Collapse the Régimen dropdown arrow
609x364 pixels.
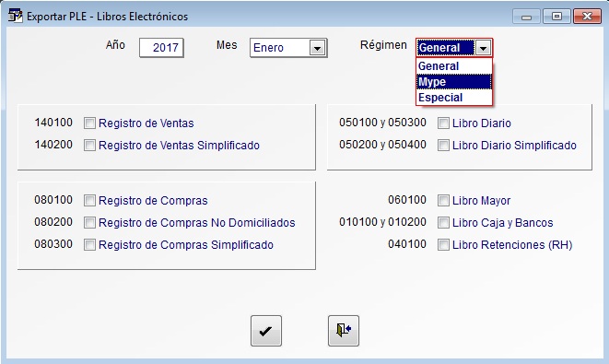(x=483, y=48)
